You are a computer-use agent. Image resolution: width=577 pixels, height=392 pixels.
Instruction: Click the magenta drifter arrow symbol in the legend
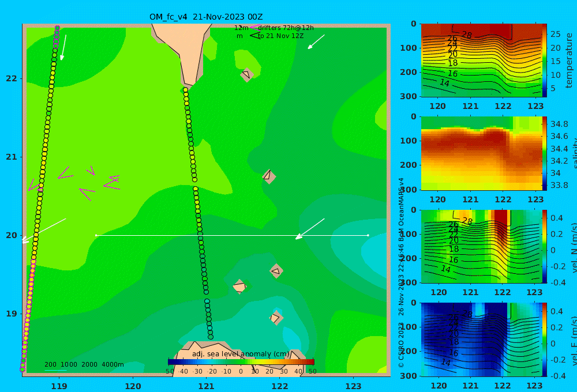[x=254, y=27]
